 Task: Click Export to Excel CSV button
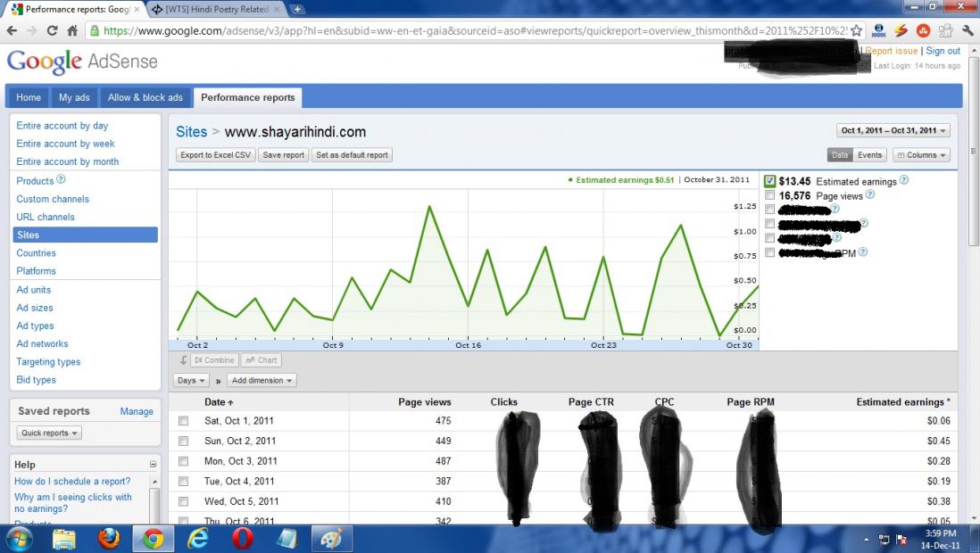point(216,155)
